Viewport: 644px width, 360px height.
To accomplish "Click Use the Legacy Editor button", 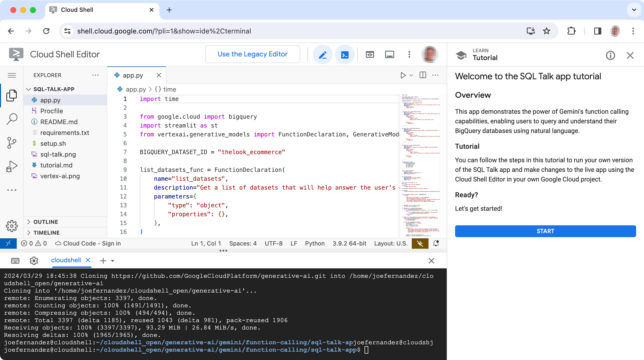I will pyautogui.click(x=253, y=54).
